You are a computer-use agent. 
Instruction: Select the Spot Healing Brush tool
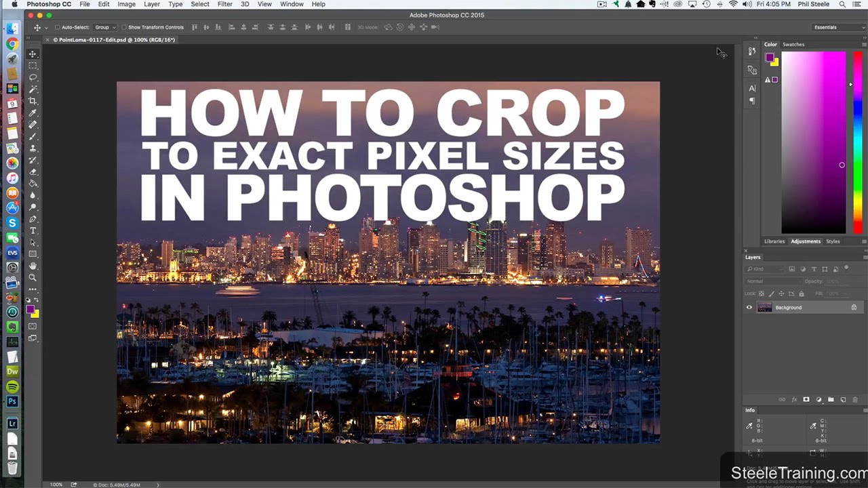pos(33,125)
